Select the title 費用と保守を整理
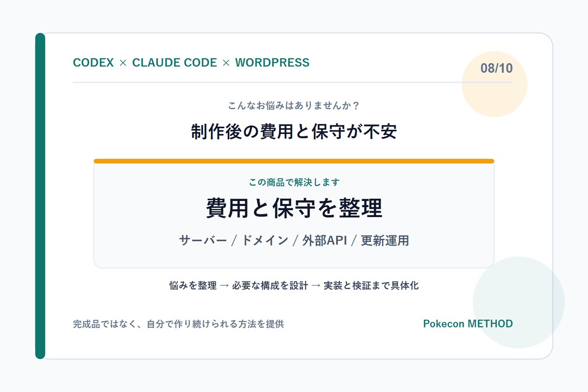 (294, 208)
